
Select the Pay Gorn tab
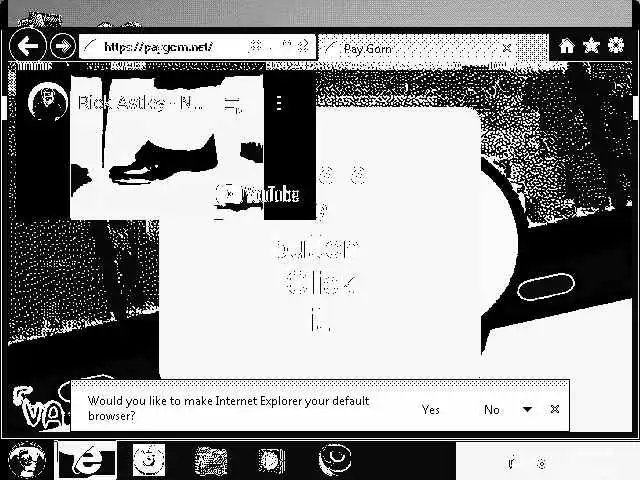point(418,49)
